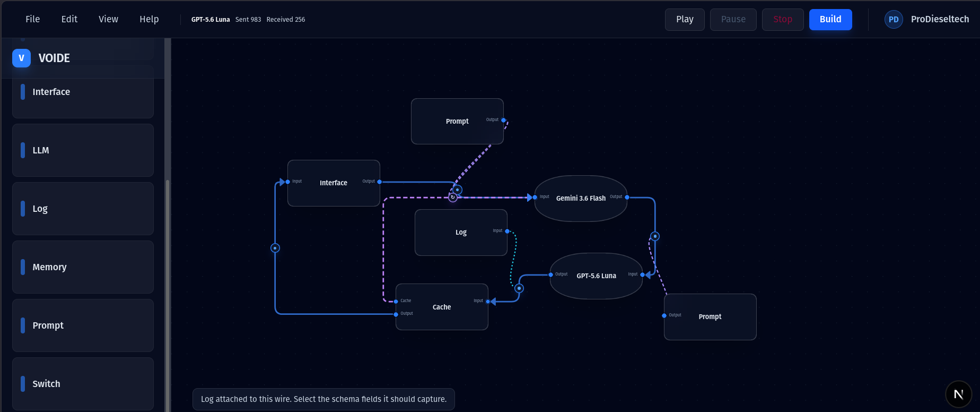
Task: Click the lower-right Prompt node Output port
Action: [664, 315]
